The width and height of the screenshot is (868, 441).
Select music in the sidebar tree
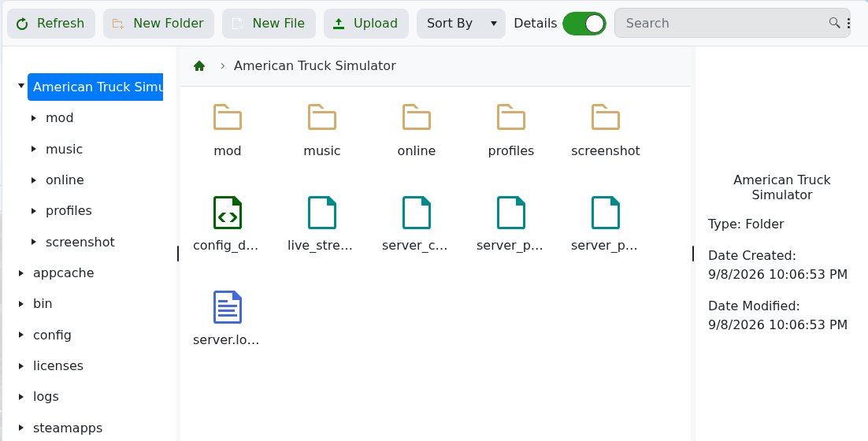(x=65, y=149)
